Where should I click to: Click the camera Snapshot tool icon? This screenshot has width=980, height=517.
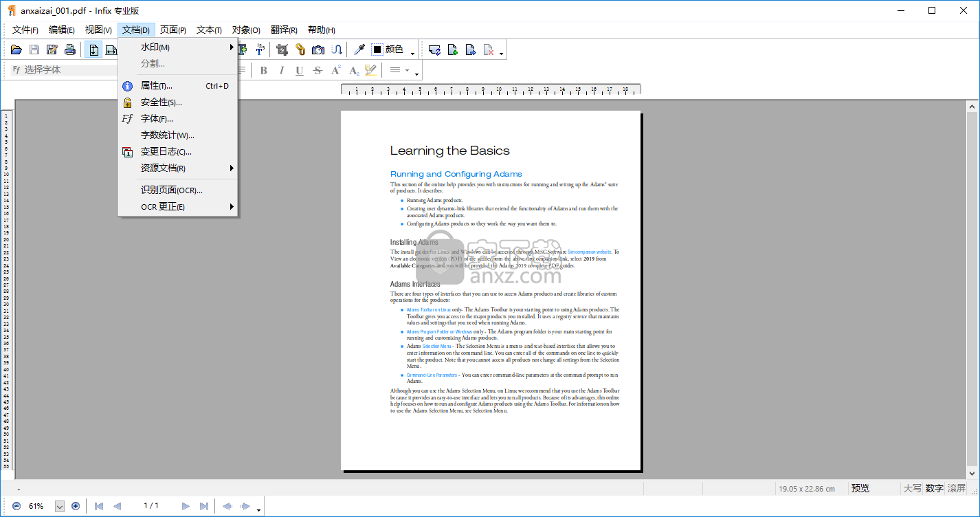pyautogui.click(x=318, y=49)
